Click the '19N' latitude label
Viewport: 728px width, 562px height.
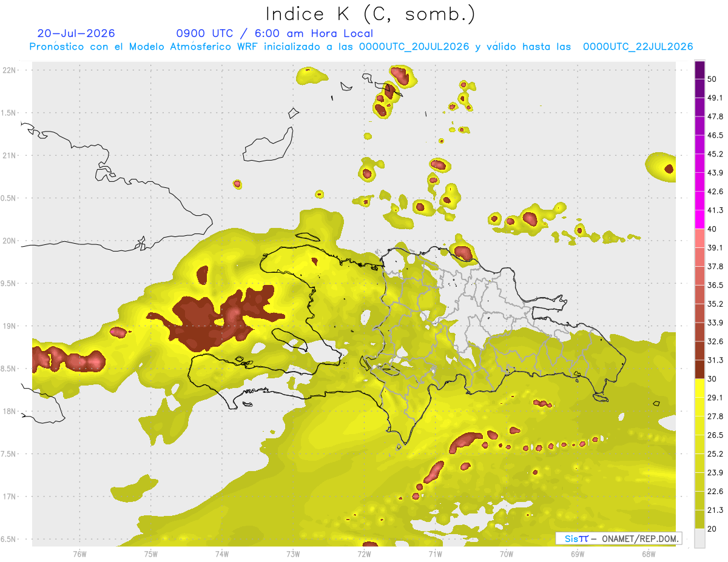[x=10, y=326]
